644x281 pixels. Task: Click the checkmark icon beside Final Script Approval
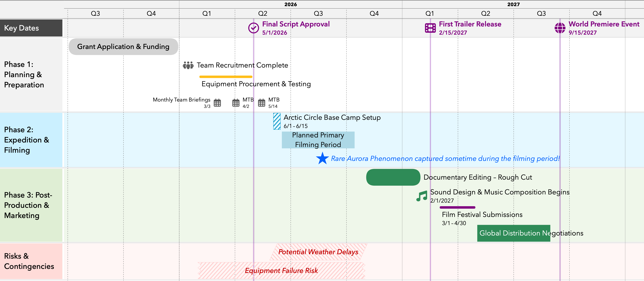253,28
